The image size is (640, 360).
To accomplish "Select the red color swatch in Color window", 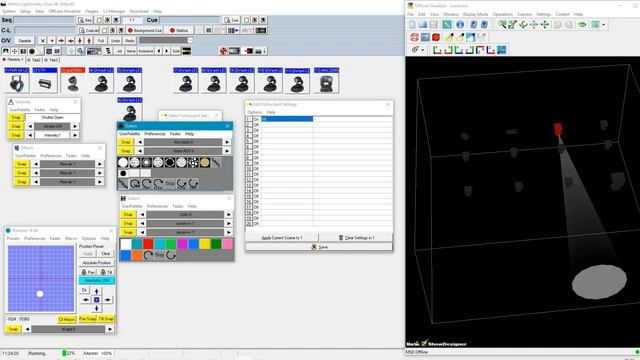I will tap(148, 244).
